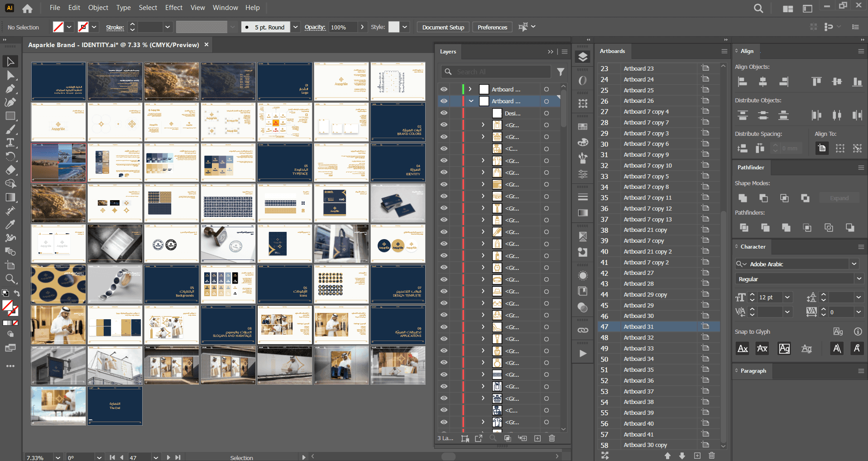Open the Adobe Arabic font family dropdown
This screenshot has width=868, height=461.
point(854,264)
